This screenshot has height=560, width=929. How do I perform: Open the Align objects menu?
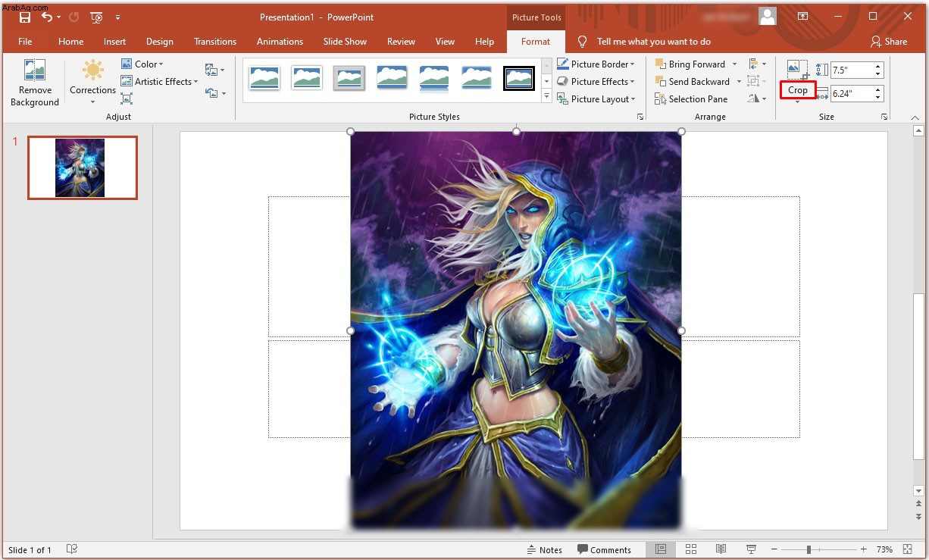click(x=756, y=64)
